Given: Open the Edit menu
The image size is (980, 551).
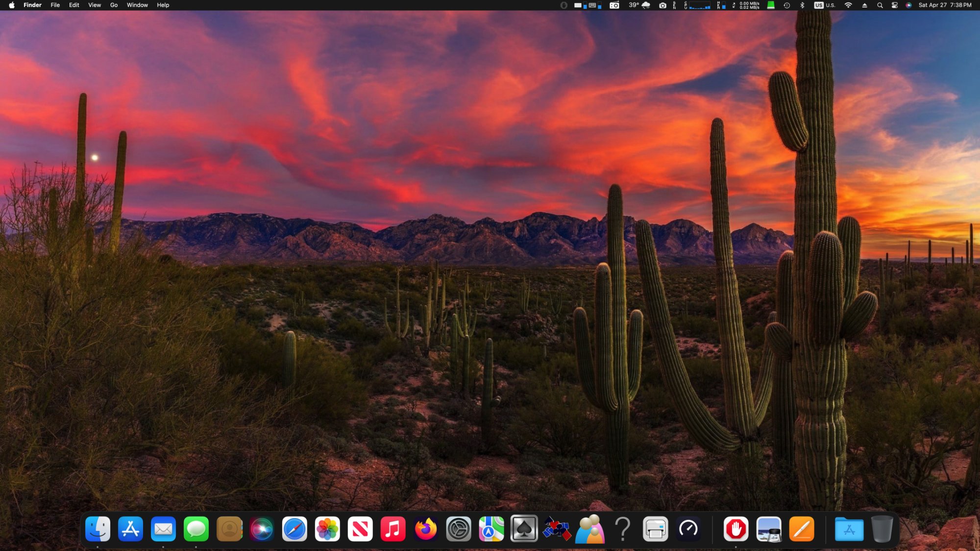Looking at the screenshot, I should 74,5.
